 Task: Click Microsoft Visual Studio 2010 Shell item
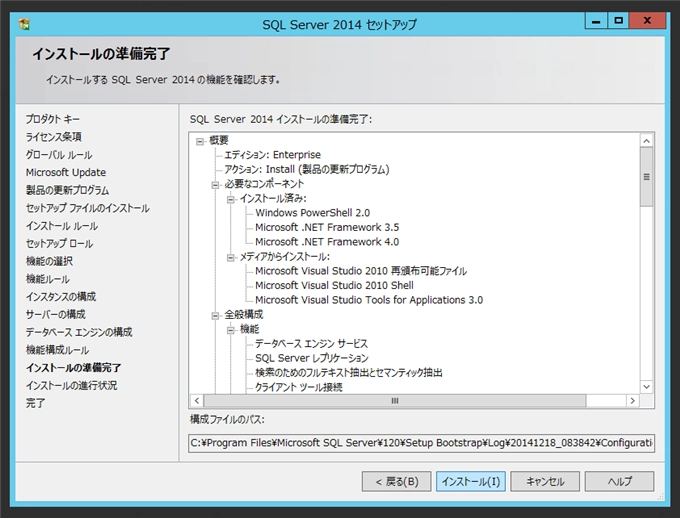tap(334, 285)
